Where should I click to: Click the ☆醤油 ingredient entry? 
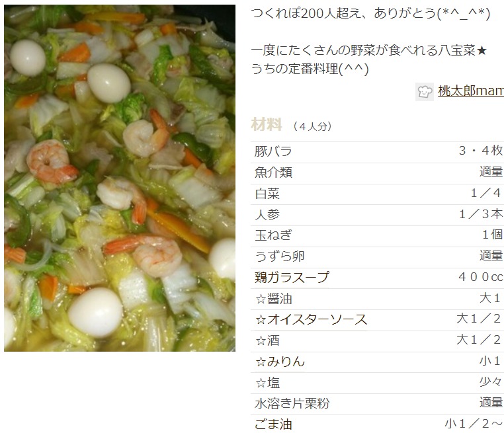point(274,299)
